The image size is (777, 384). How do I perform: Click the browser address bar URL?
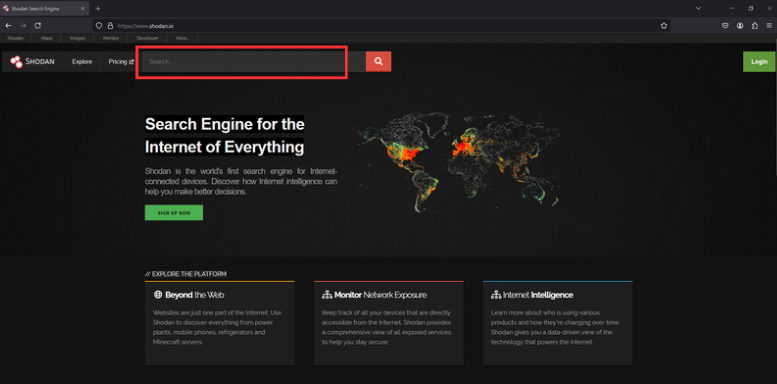coord(145,26)
